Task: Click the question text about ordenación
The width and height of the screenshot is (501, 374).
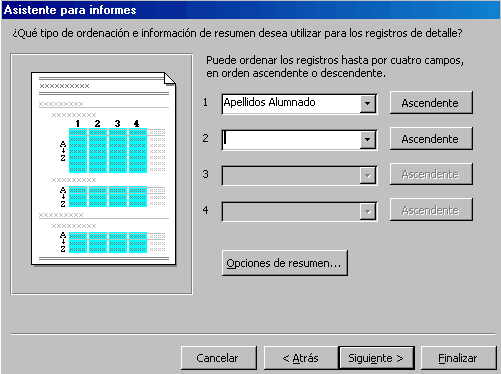Action: coord(237,33)
